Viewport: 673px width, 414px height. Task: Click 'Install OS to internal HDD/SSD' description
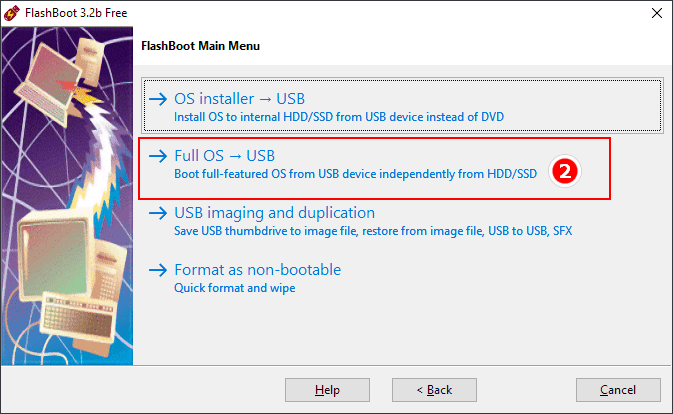pos(339,117)
